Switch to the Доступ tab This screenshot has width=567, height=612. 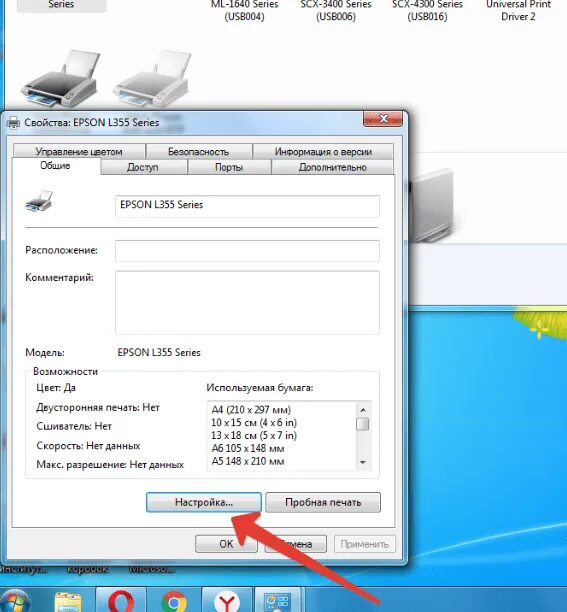143,167
